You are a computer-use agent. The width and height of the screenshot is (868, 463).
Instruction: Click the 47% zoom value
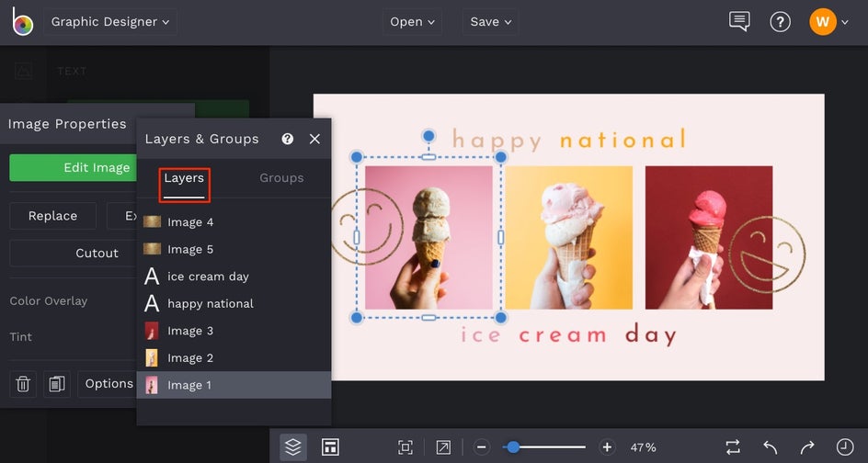tap(644, 447)
